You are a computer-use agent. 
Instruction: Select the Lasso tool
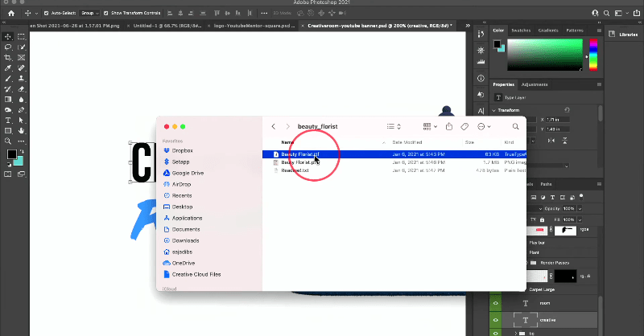8,47
